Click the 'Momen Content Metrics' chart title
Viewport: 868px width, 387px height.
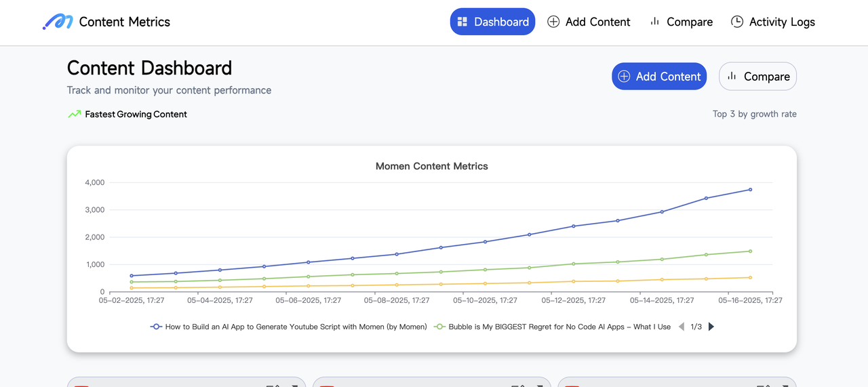pos(432,166)
